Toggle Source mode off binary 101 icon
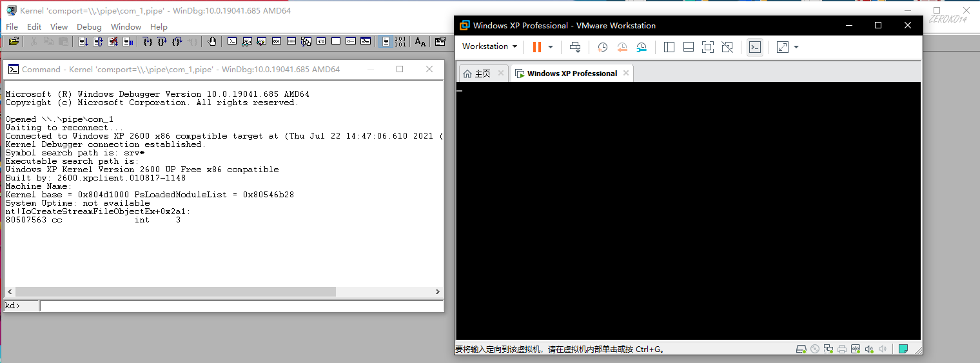 (x=400, y=41)
